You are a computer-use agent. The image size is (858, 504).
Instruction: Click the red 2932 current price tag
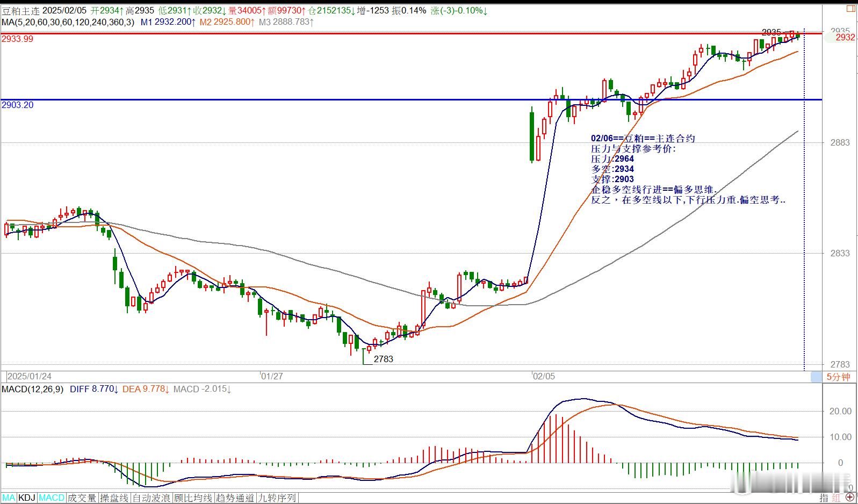845,38
